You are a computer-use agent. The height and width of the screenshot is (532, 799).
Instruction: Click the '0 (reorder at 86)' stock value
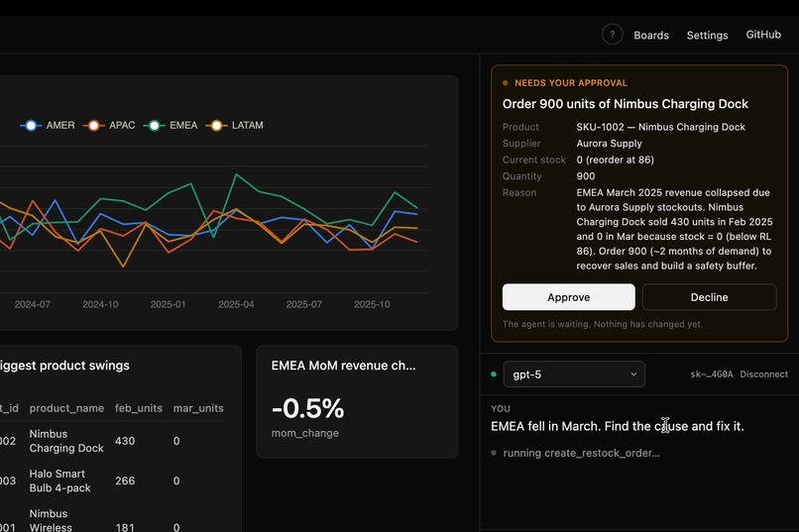tap(615, 160)
